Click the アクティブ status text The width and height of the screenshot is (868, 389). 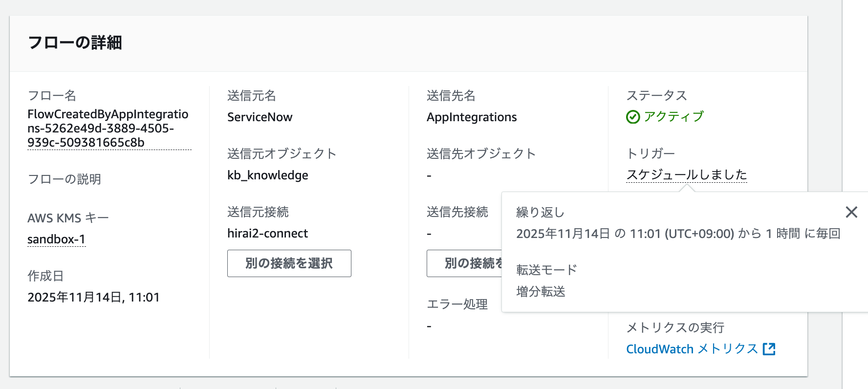(x=673, y=116)
